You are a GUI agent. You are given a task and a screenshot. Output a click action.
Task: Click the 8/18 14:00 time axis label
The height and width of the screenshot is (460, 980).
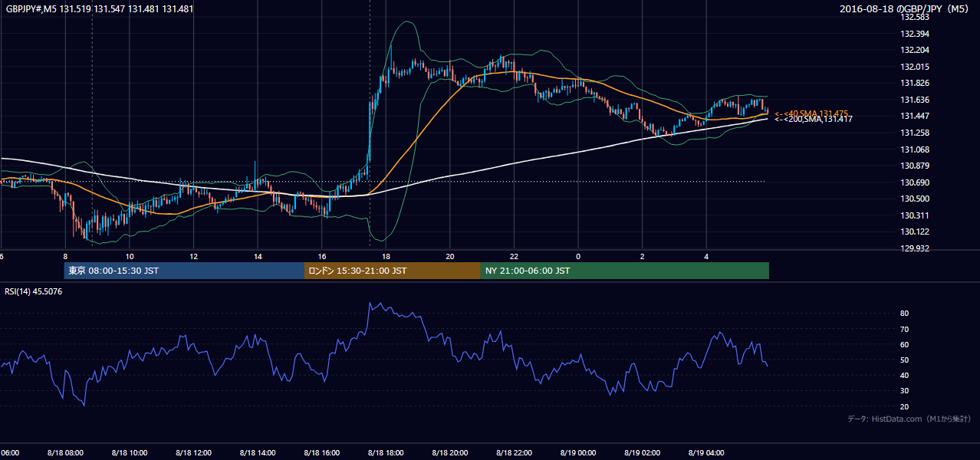(x=257, y=453)
